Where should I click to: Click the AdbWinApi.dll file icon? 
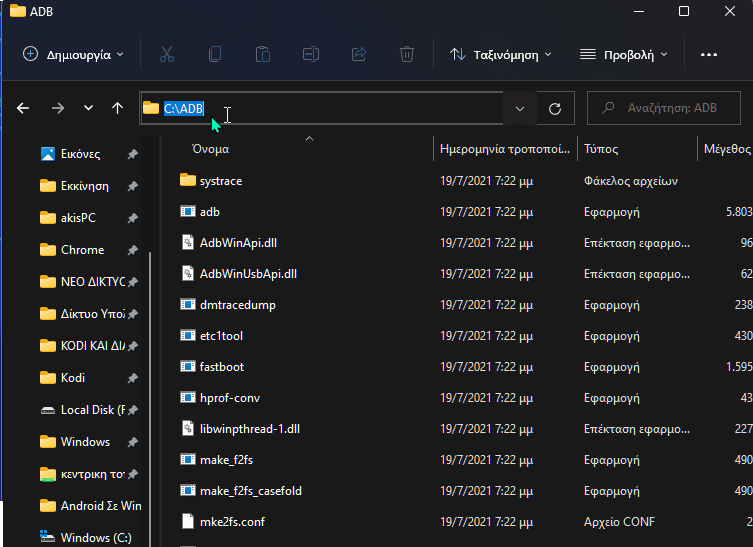188,242
